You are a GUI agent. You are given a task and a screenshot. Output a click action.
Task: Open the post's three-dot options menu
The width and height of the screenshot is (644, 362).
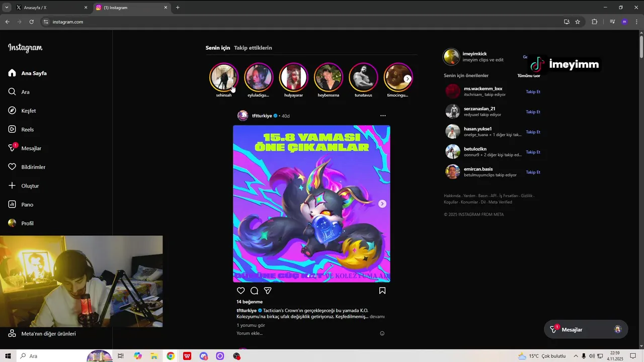[x=383, y=116]
